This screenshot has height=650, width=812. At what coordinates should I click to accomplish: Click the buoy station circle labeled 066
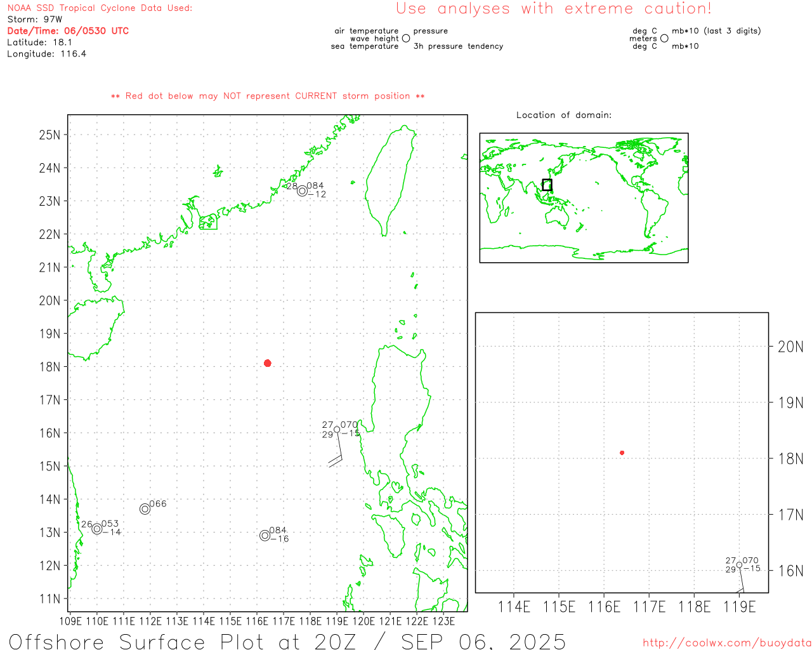pyautogui.click(x=145, y=508)
